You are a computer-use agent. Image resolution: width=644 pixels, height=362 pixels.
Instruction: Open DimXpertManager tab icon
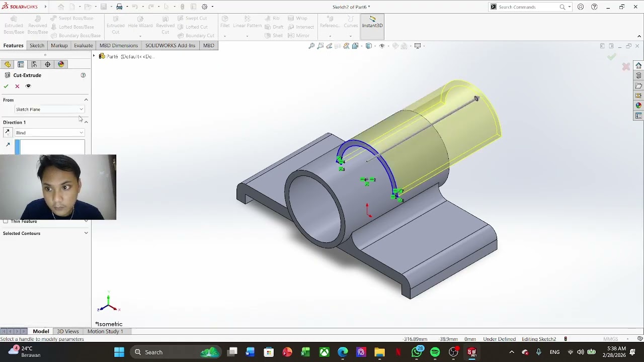click(x=48, y=64)
